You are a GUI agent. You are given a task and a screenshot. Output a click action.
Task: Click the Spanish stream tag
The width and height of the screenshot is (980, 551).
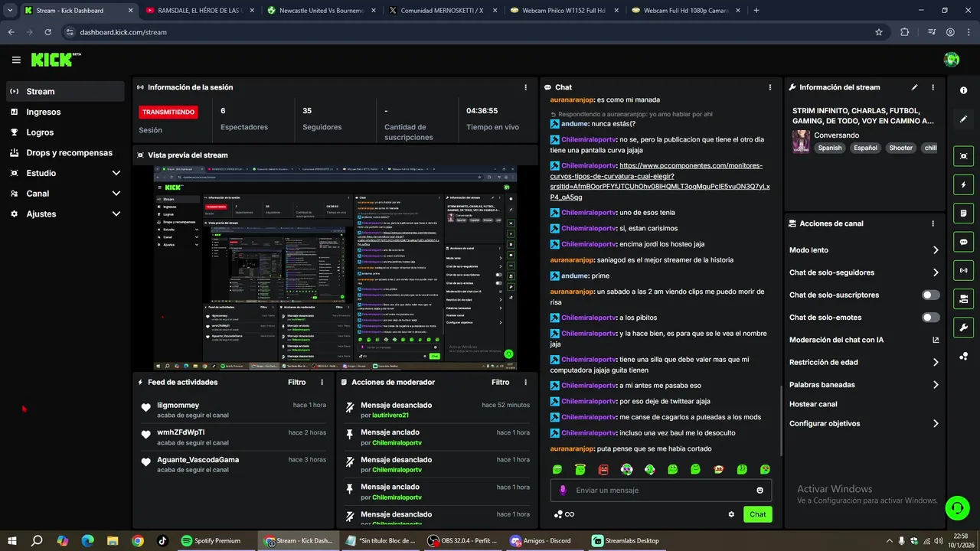pyautogui.click(x=829, y=148)
